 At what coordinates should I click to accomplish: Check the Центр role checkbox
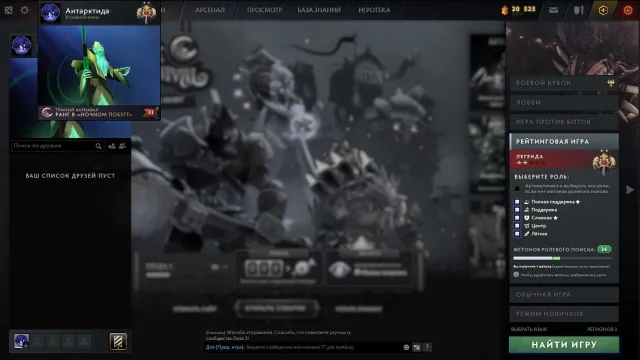click(517, 226)
